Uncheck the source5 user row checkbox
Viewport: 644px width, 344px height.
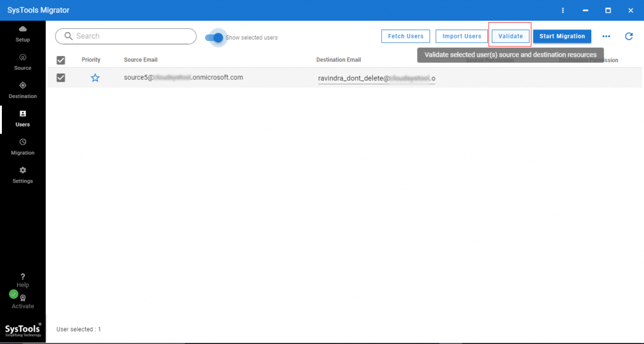[61, 77]
